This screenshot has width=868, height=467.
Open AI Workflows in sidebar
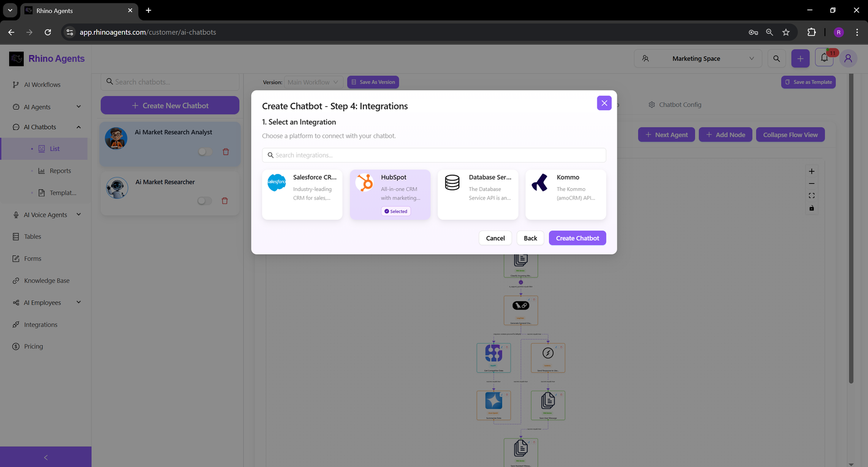[42, 85]
